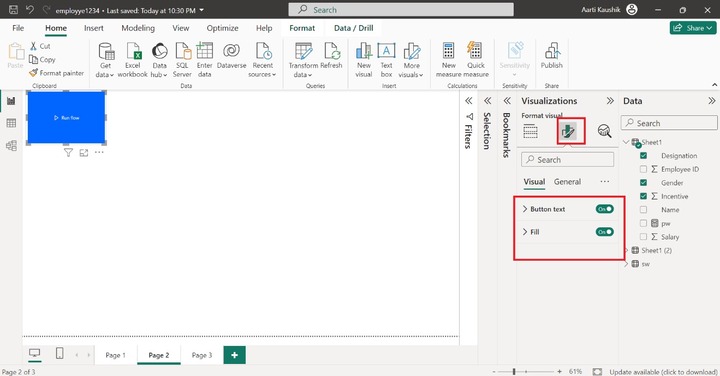Click Format painter
Screen dimensions: 720x376
click(x=56, y=73)
